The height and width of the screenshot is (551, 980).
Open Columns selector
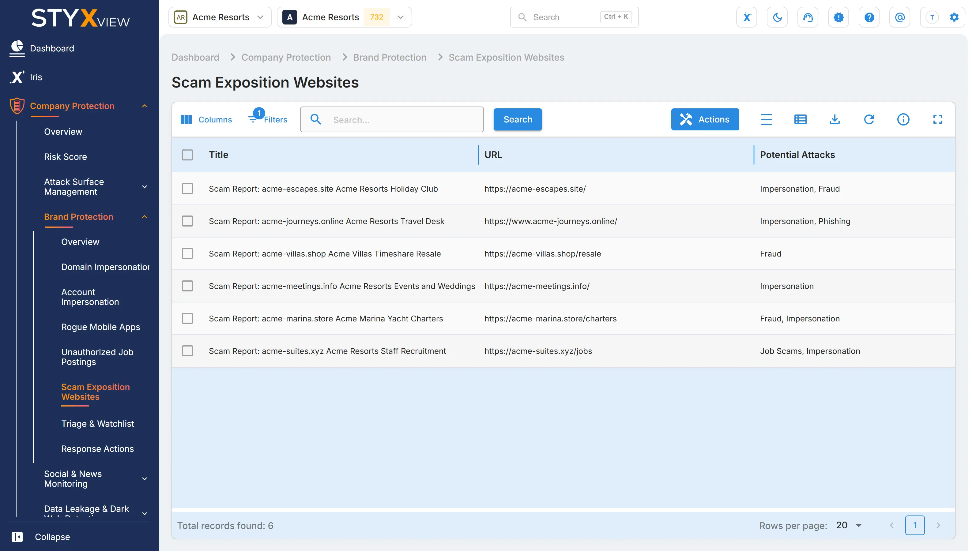(206, 119)
